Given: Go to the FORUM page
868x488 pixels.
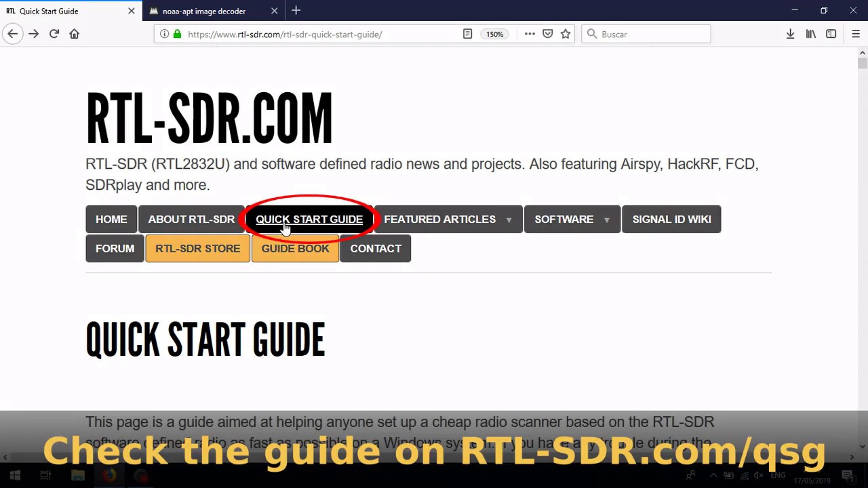Looking at the screenshot, I should click(x=115, y=249).
